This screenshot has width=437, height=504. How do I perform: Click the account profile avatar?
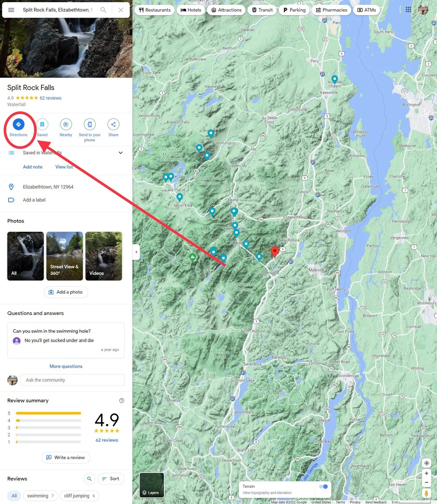(423, 10)
